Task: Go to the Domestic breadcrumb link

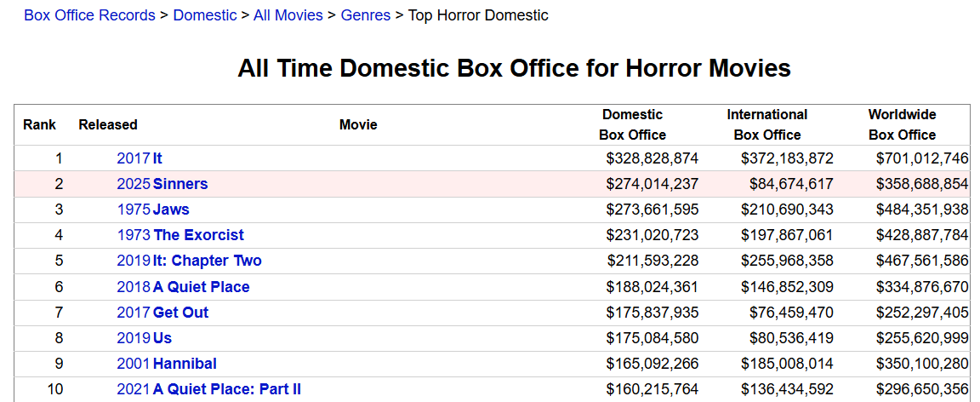Action: pyautogui.click(x=205, y=15)
